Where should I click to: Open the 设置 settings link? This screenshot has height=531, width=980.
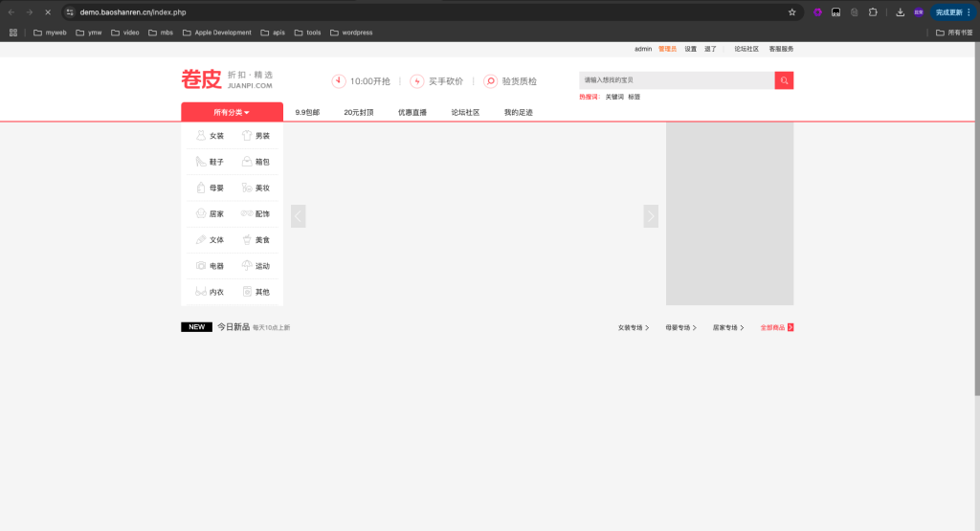pyautogui.click(x=691, y=49)
